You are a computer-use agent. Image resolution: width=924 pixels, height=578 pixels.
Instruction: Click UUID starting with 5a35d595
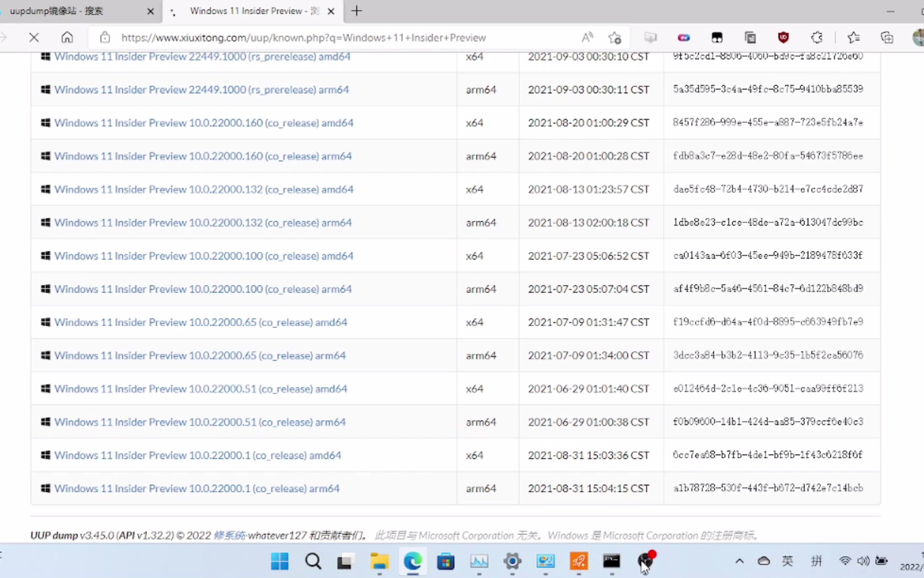[768, 89]
